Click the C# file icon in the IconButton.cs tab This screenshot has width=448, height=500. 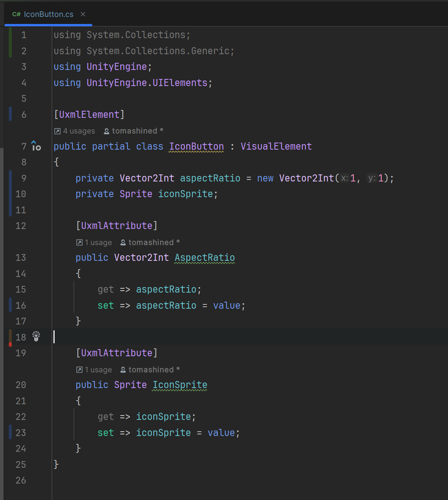coord(16,14)
